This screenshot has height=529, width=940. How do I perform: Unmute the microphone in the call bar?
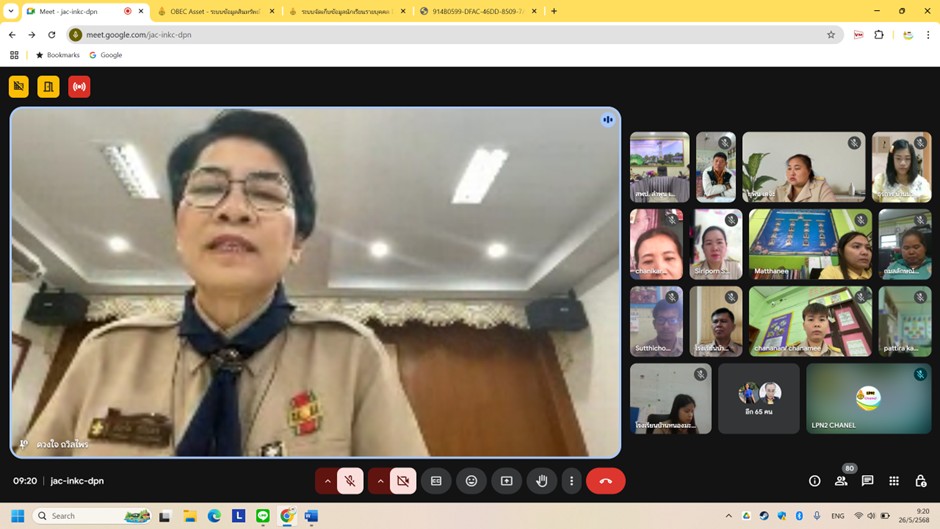[x=350, y=481]
